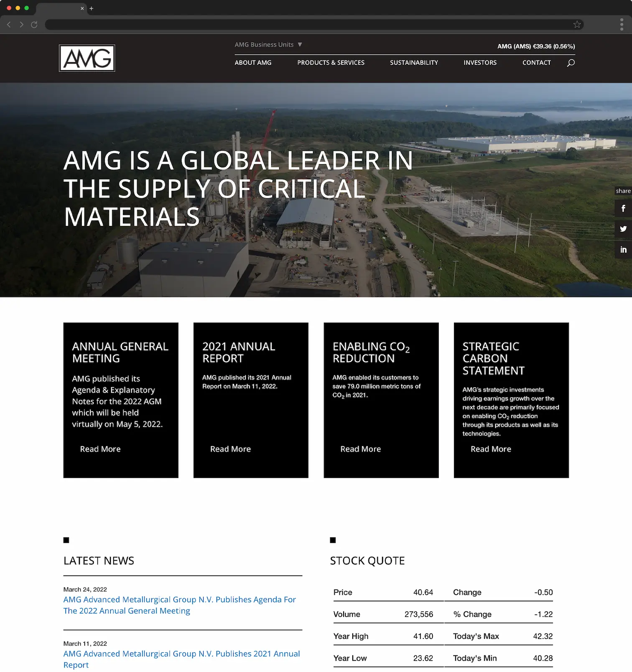Share page on Facebook
Viewport: 632px width, 672px height.
623,208
